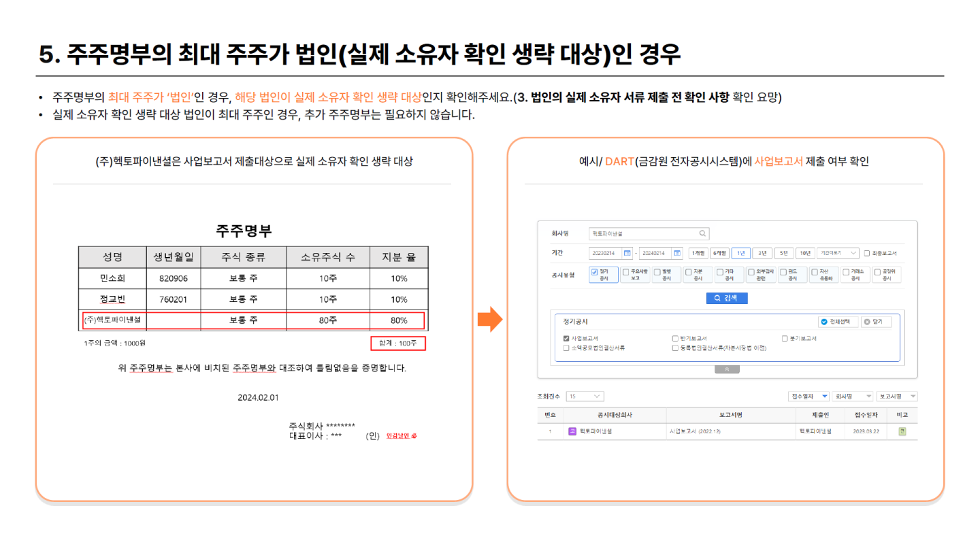Open the 기간 period selection dropdown
This screenshot has height=551, width=980.
pyautogui.click(x=838, y=253)
